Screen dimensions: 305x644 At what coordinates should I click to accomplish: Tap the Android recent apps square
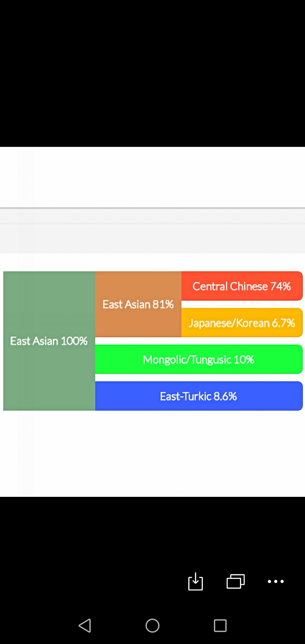220,625
